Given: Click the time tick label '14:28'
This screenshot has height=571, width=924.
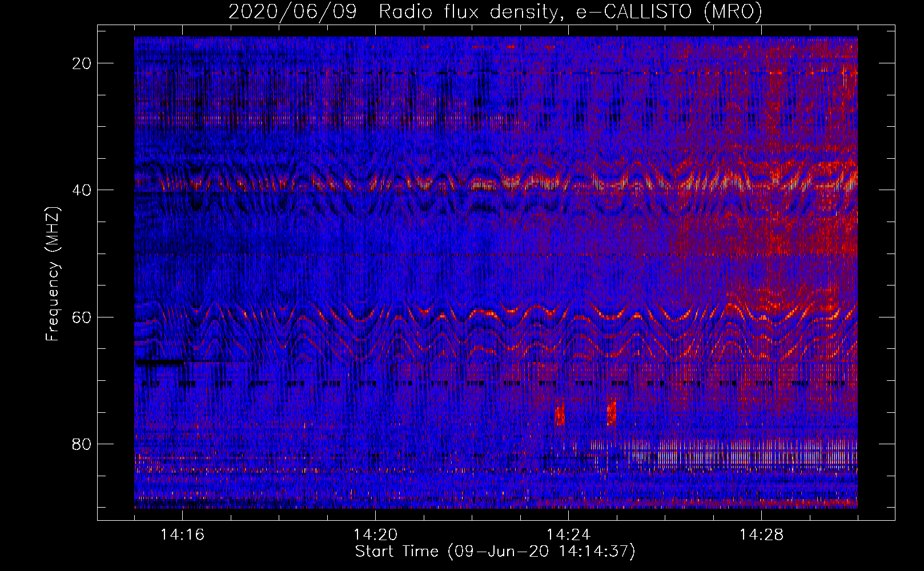Looking at the screenshot, I should 761,535.
